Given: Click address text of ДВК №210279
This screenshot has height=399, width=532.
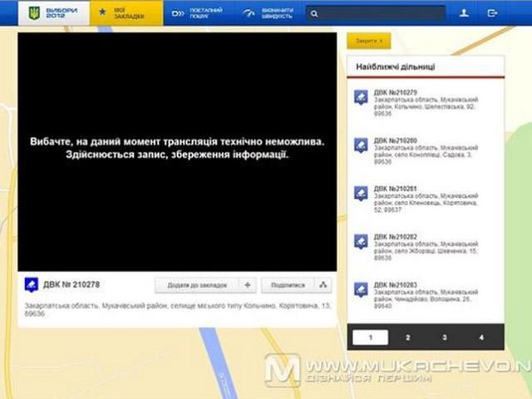Looking at the screenshot, I should click(x=426, y=106).
